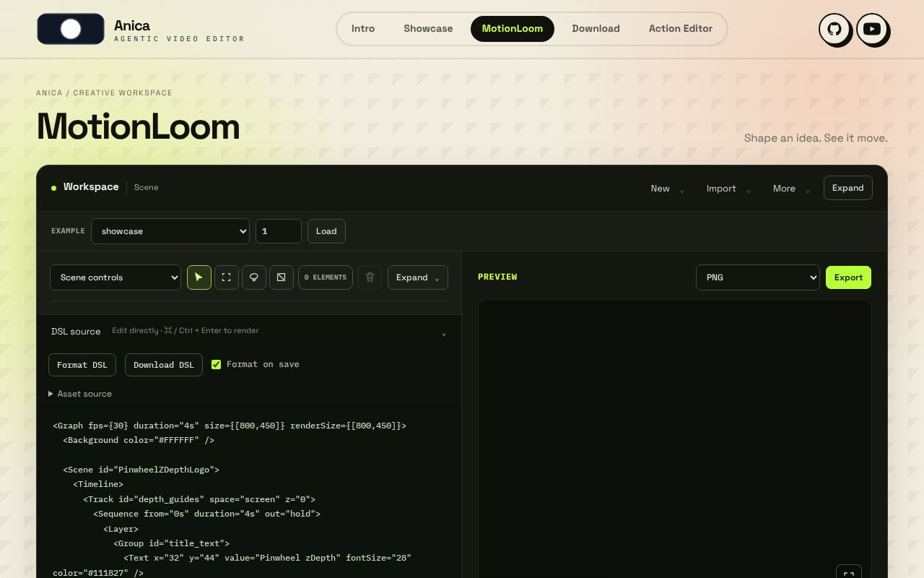924x578 pixels.
Task: Open the GitHub link icon
Action: [x=834, y=29]
